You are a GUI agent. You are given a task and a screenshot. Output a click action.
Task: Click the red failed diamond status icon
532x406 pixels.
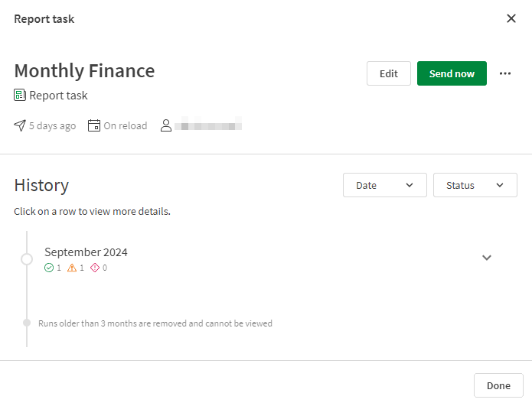pyautogui.click(x=95, y=268)
